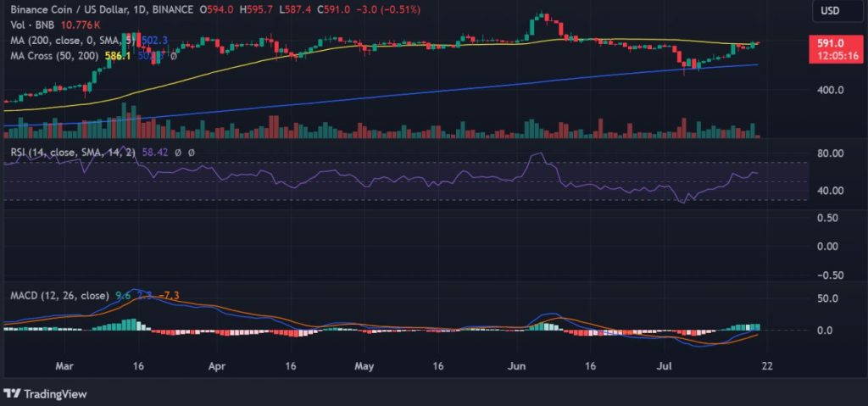Click the Jun date label on time axis

517,366
